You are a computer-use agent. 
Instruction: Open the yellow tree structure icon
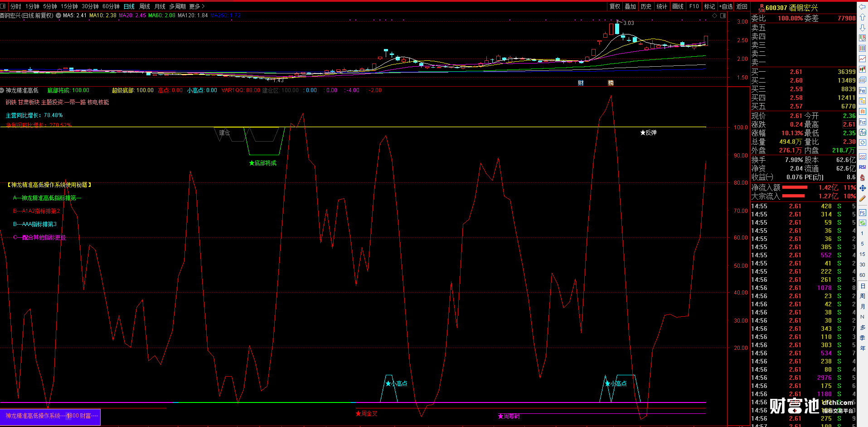(862, 101)
